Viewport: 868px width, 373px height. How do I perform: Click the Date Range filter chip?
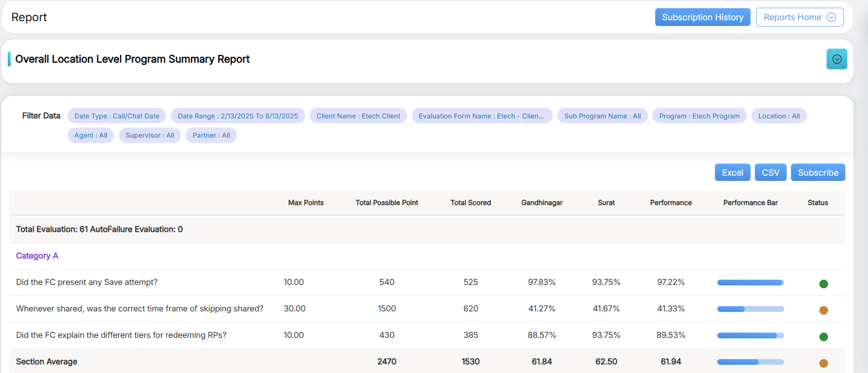click(x=238, y=116)
